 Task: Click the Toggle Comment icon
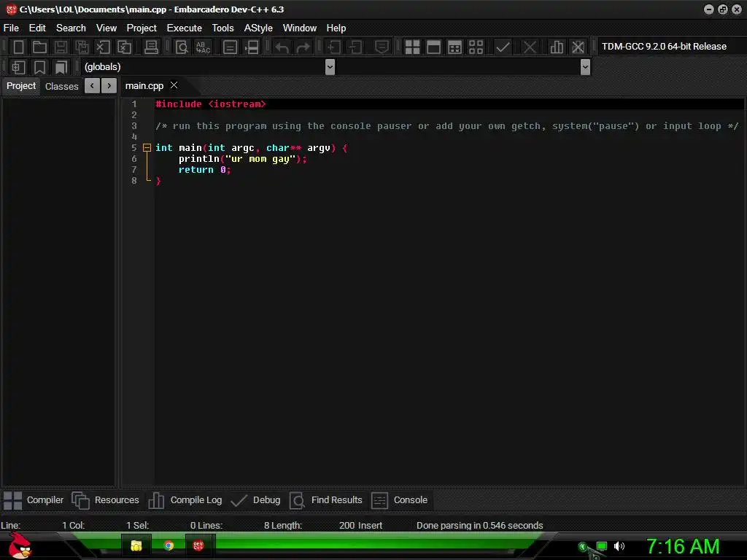click(382, 47)
